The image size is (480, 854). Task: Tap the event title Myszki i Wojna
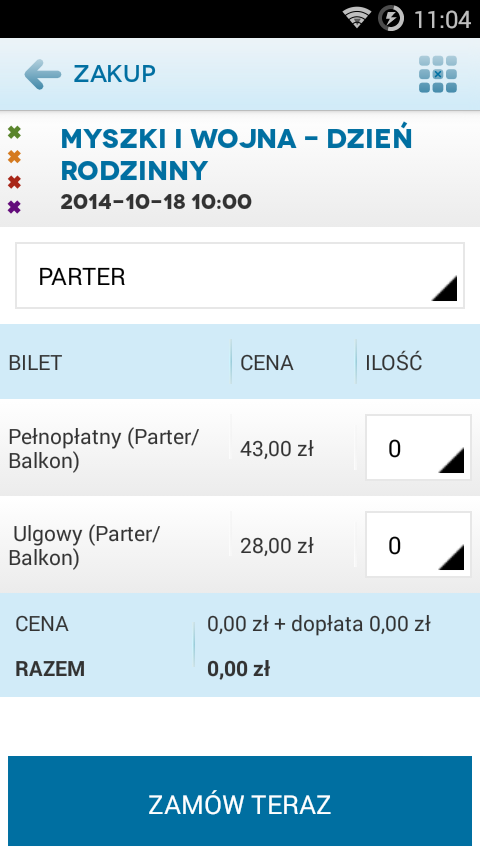click(236, 155)
